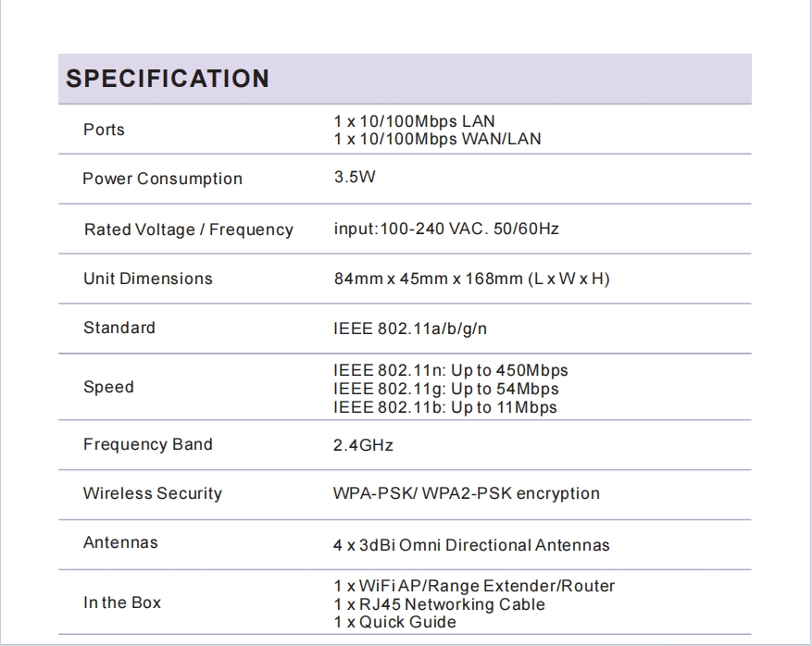The image size is (812, 646).
Task: Click the SPECIFICATION heading
Action: click(168, 79)
